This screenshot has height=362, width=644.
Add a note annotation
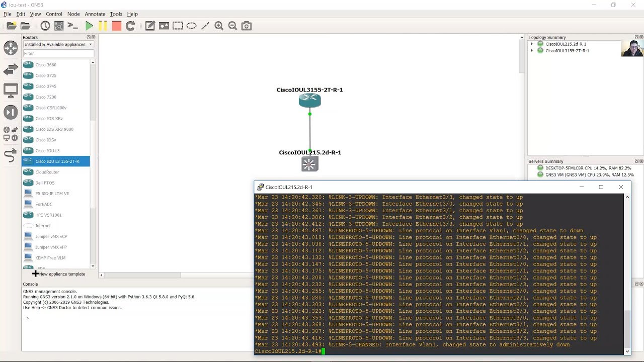click(150, 26)
